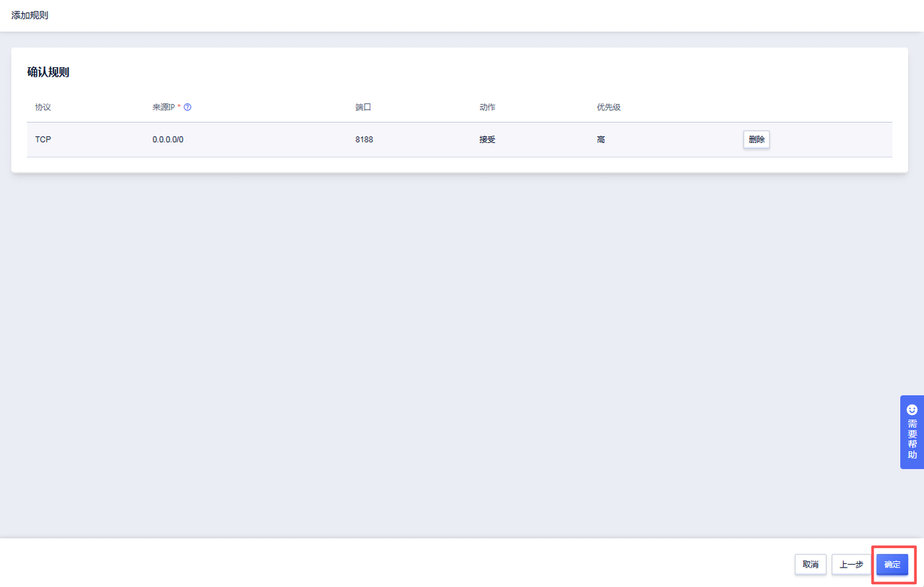Open the 需要帮助 side help label
This screenshot has width=924, height=587.
click(x=912, y=439)
